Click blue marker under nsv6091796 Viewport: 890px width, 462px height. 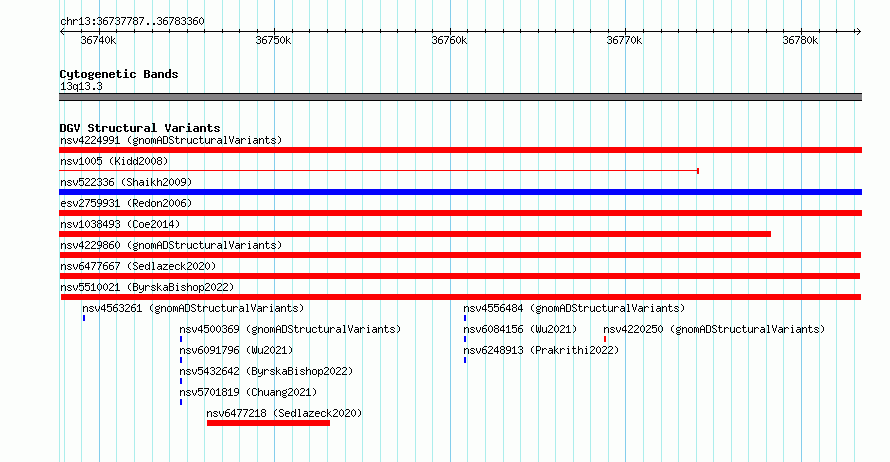pyautogui.click(x=181, y=360)
